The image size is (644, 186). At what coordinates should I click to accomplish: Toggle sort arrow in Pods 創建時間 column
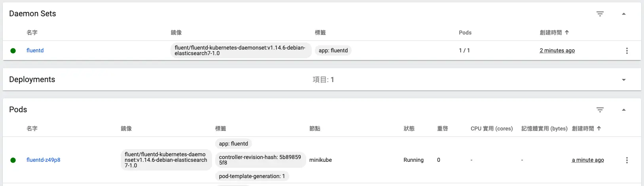click(599, 128)
